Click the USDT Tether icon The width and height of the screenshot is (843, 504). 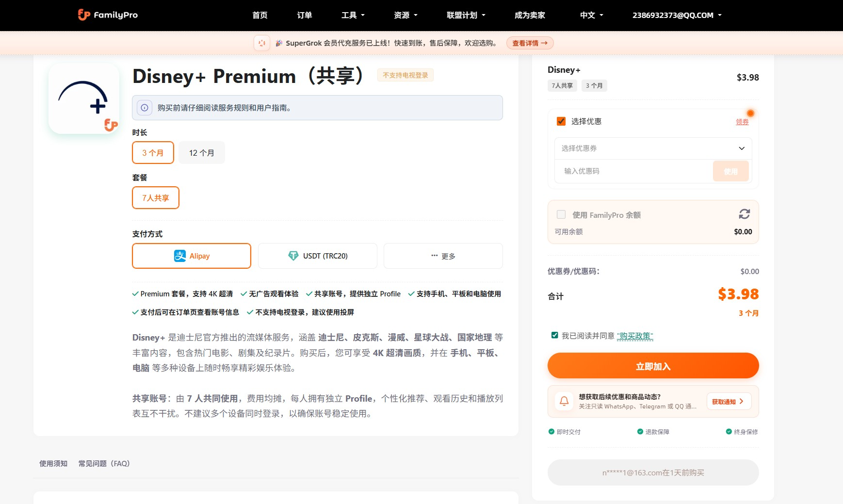(293, 256)
